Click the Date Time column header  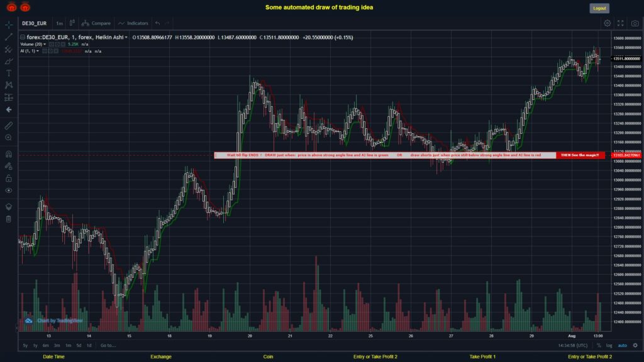[x=54, y=357]
